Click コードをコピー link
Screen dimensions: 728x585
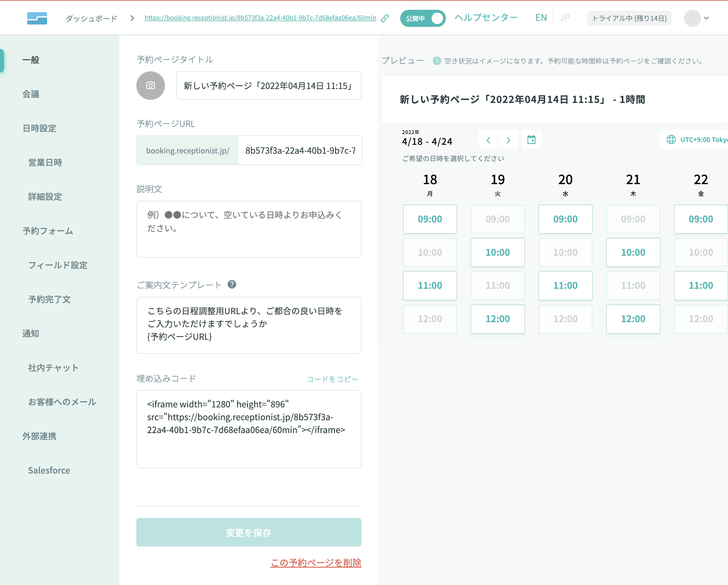[x=332, y=379]
